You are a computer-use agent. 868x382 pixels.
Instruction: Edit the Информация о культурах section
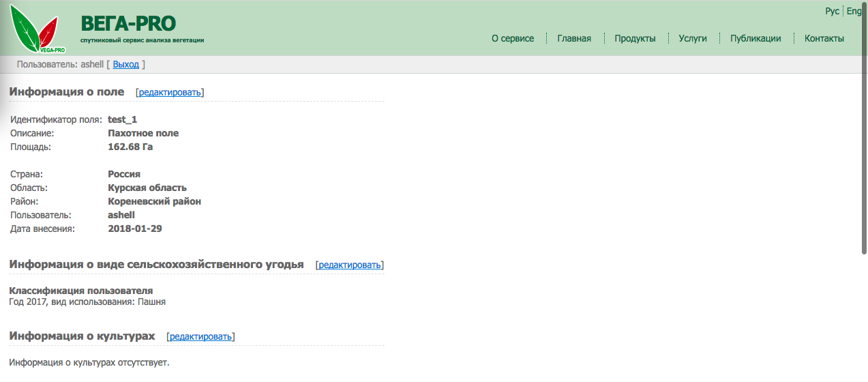(200, 337)
